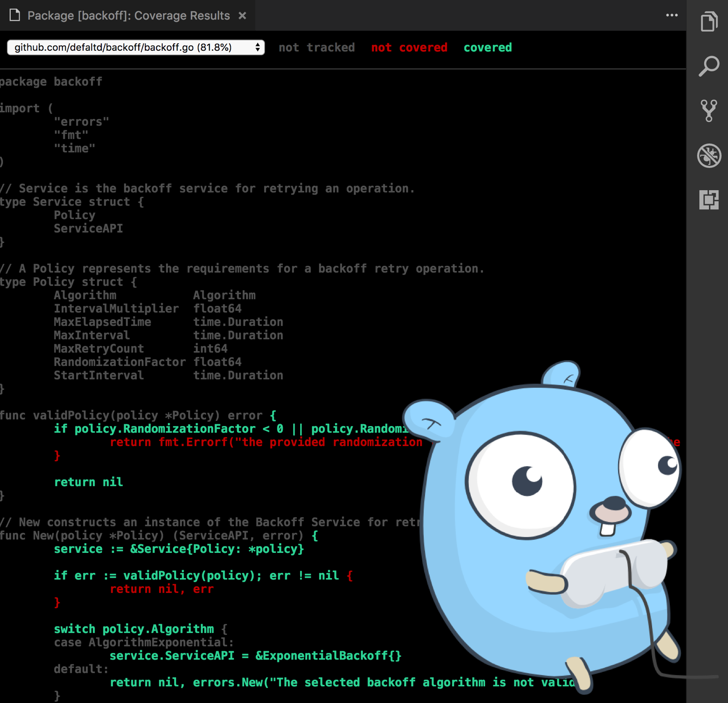
Task: Click the "time" import line
Action: pyautogui.click(x=75, y=148)
